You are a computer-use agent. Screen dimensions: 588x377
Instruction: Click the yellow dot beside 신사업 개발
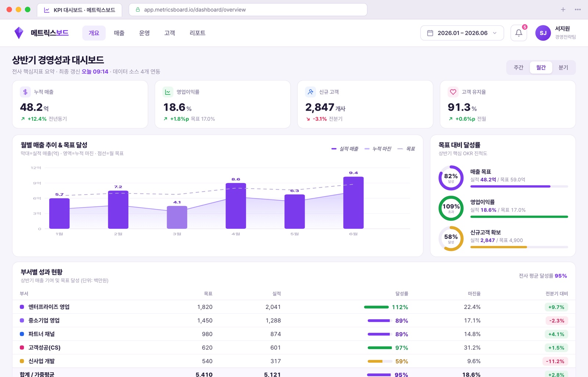[x=22, y=361]
